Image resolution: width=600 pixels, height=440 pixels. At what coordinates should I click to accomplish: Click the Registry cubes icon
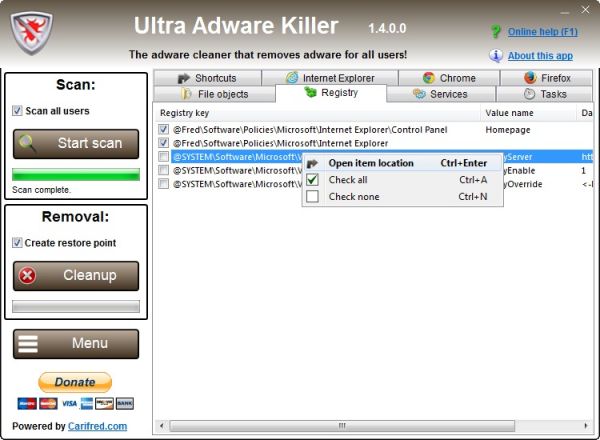[310, 92]
